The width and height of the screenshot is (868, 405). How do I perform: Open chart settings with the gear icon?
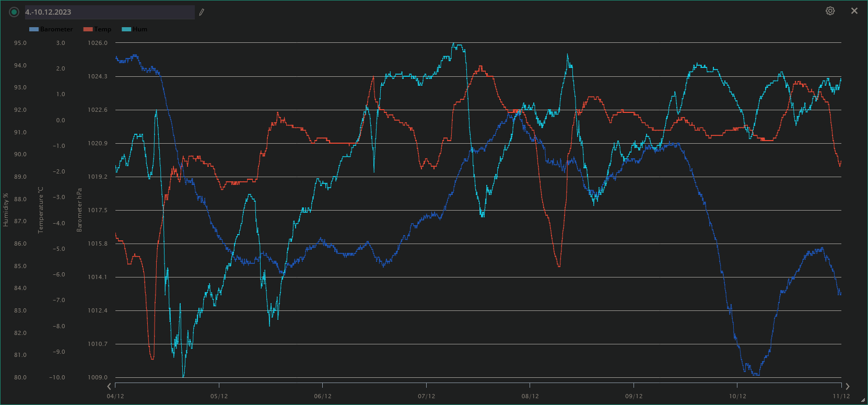(830, 11)
